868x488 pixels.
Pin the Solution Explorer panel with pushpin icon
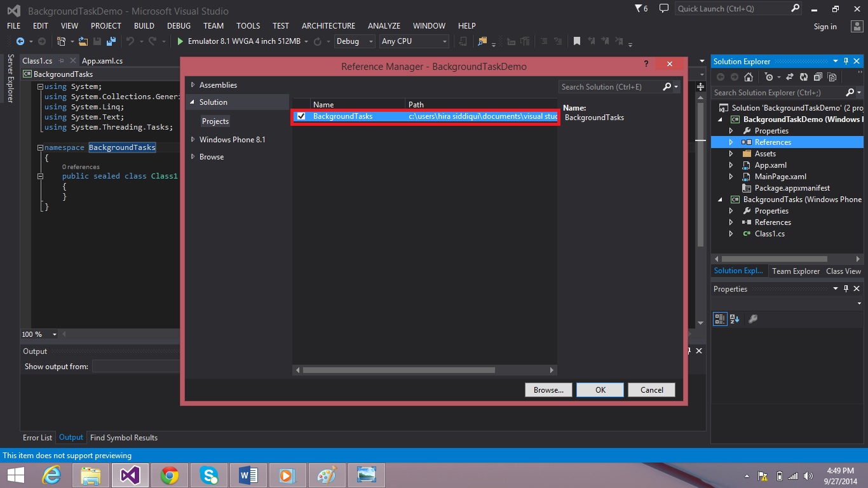(846, 61)
